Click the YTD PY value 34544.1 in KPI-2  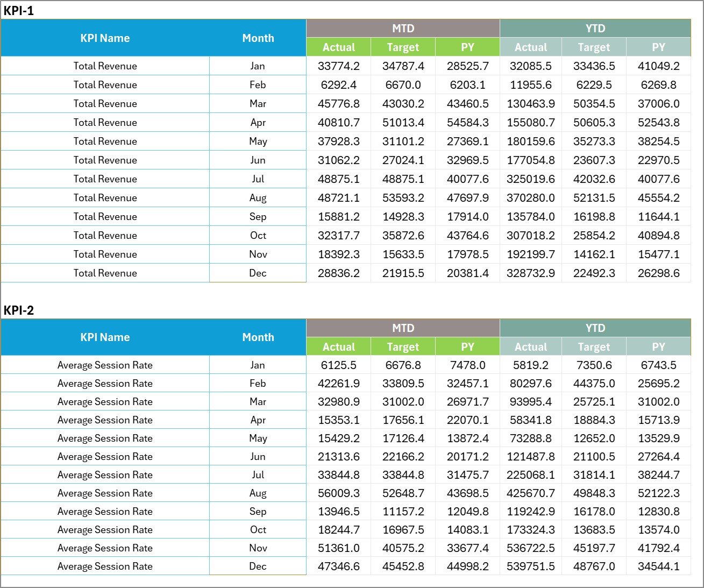point(658,566)
